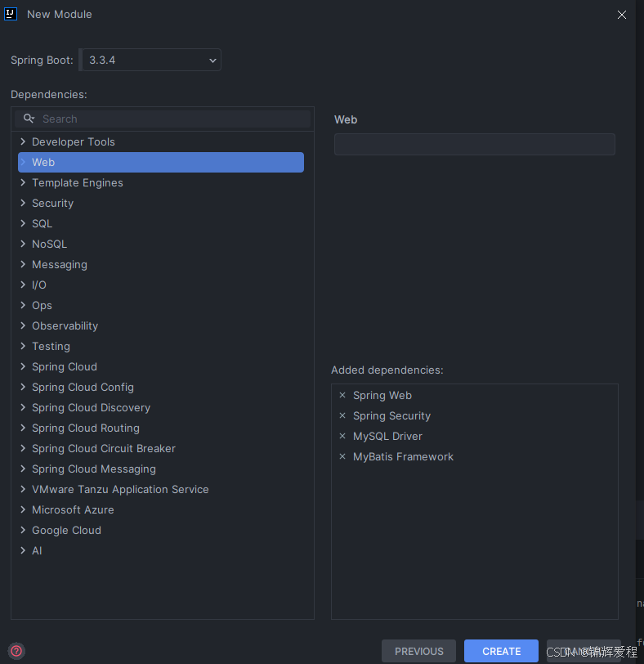Select the Messaging category label
Screen dimensions: 644x664
[x=60, y=265]
